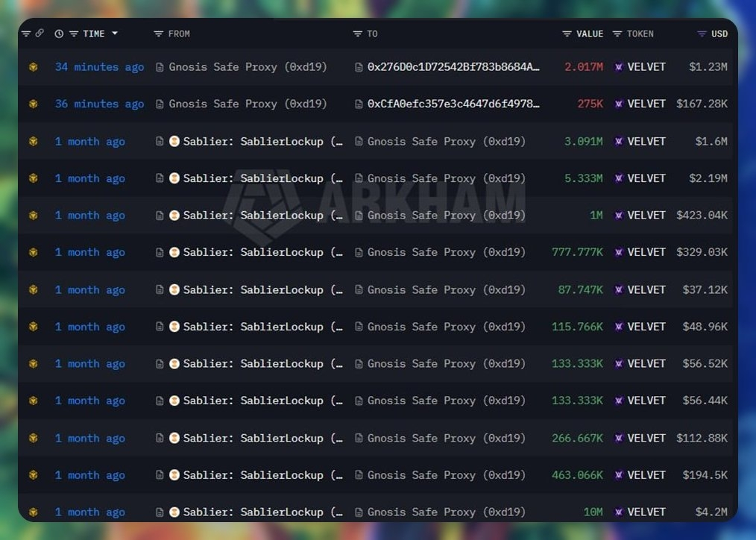The height and width of the screenshot is (540, 756).
Task: Open the '36 minutes ago' transaction link
Action: click(x=99, y=104)
